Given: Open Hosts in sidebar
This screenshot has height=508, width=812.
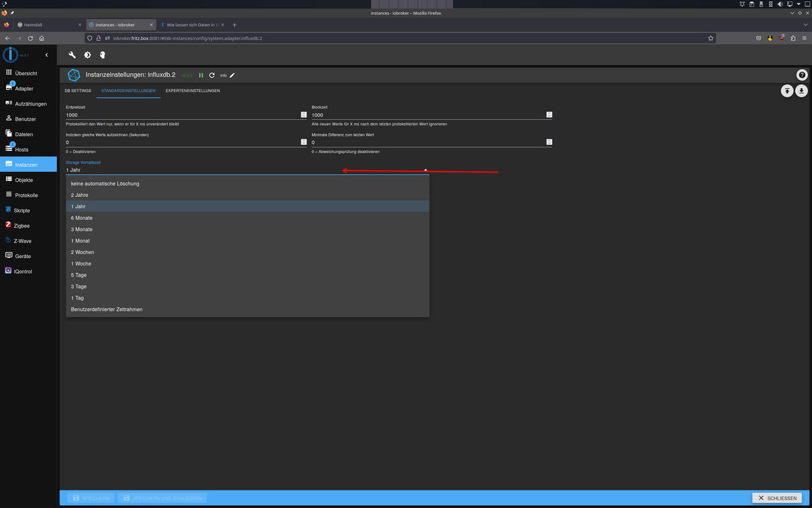Looking at the screenshot, I should coord(28,150).
